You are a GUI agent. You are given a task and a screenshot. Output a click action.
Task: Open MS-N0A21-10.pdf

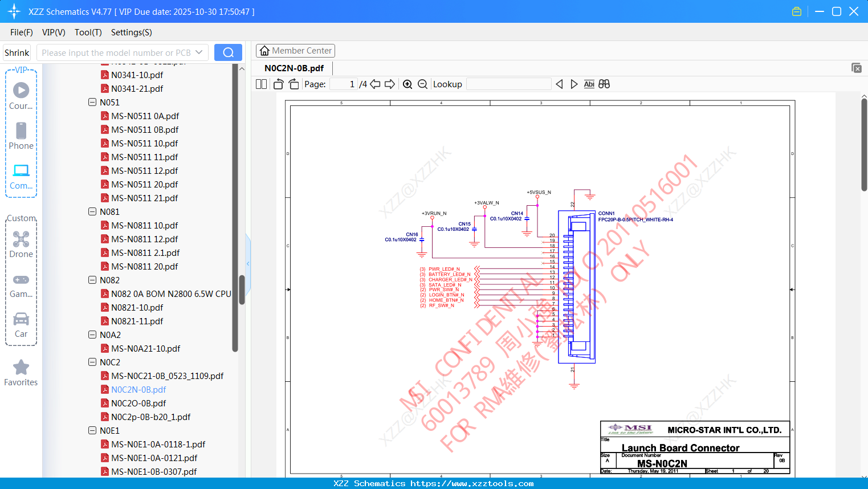[x=146, y=349]
